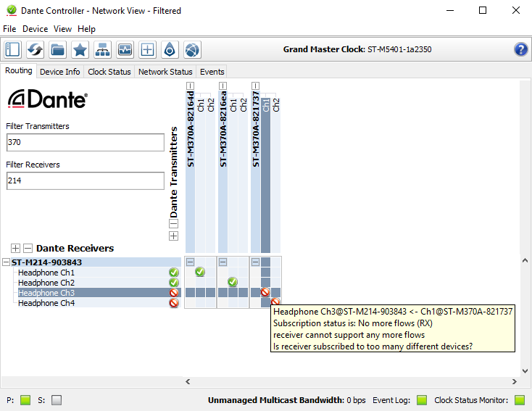This screenshot has width=532, height=411.
Task: Switch to the Clock Status tab
Action: [x=109, y=72]
